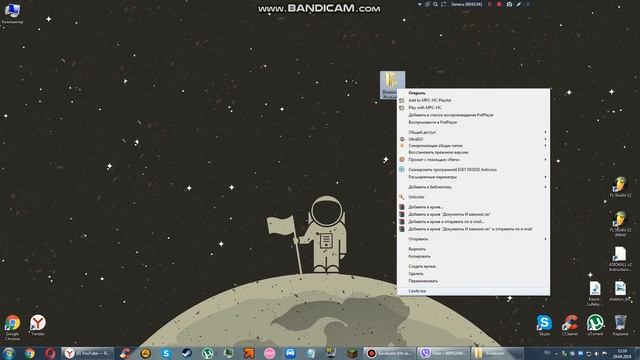
Task: Scan folder with ESET NOD32 Antivirus
Action: (x=473, y=169)
